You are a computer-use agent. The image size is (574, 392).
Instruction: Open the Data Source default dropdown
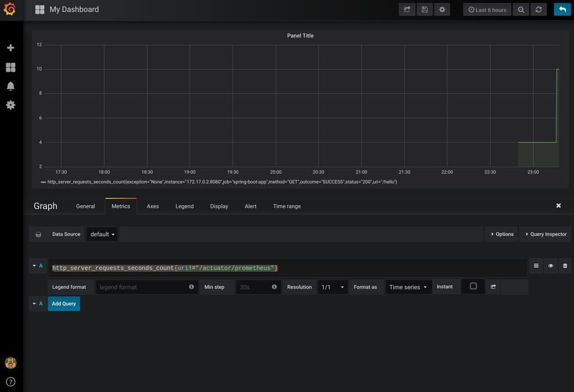click(x=102, y=234)
